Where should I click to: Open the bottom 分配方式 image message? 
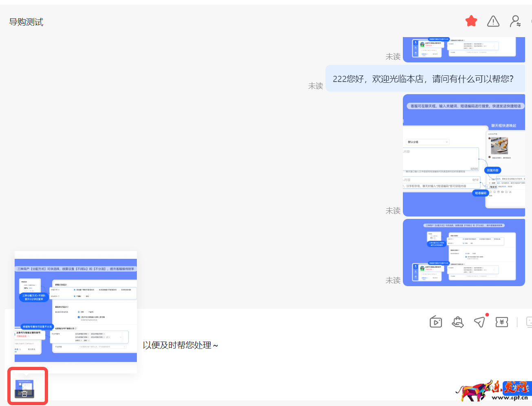pos(464,252)
